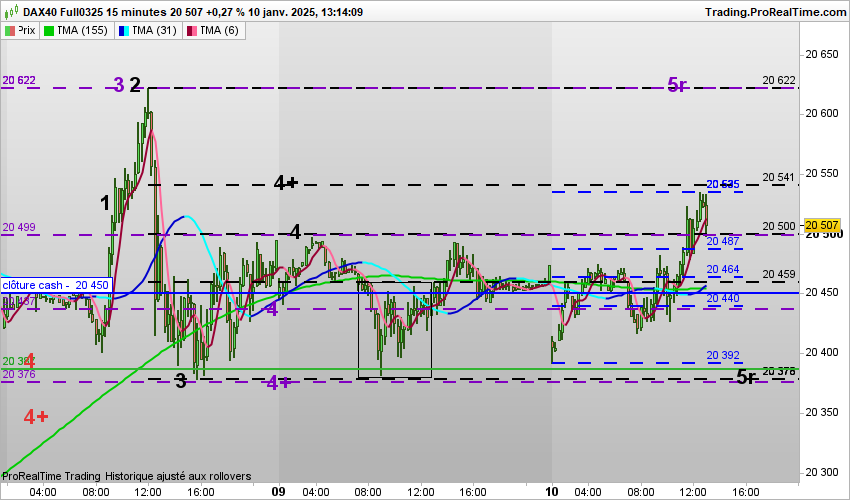Click the purple 20 622 label at left
850x500 pixels.
[x=19, y=80]
